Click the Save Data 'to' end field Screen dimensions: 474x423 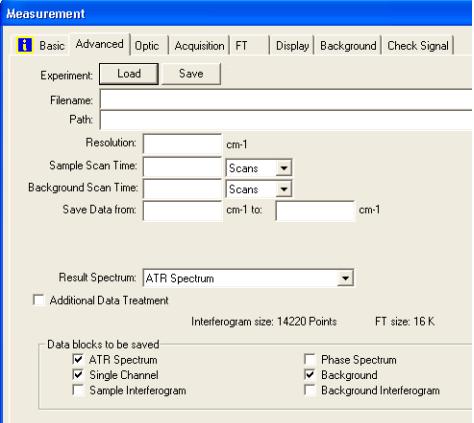click(315, 211)
